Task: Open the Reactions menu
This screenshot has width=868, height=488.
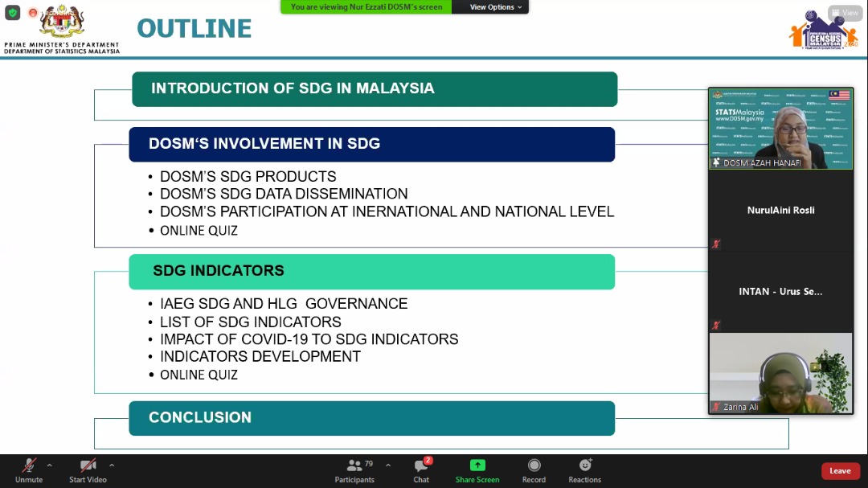Action: pyautogui.click(x=584, y=471)
